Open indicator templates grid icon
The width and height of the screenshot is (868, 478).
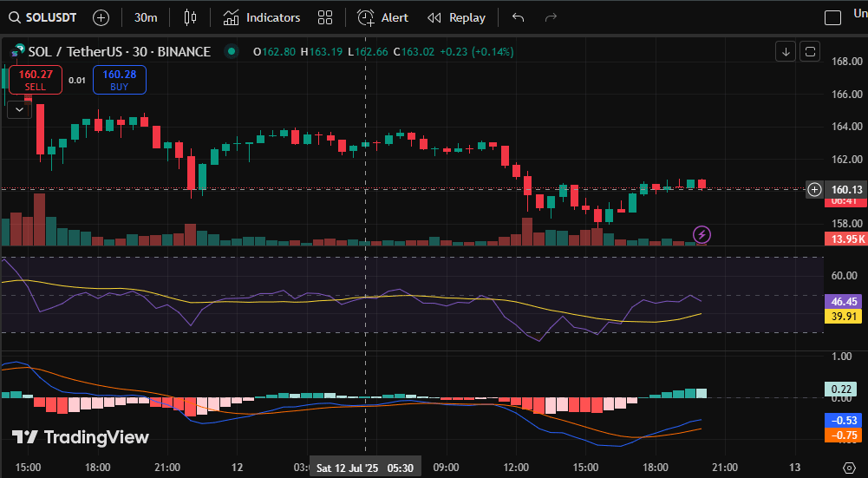pos(325,17)
